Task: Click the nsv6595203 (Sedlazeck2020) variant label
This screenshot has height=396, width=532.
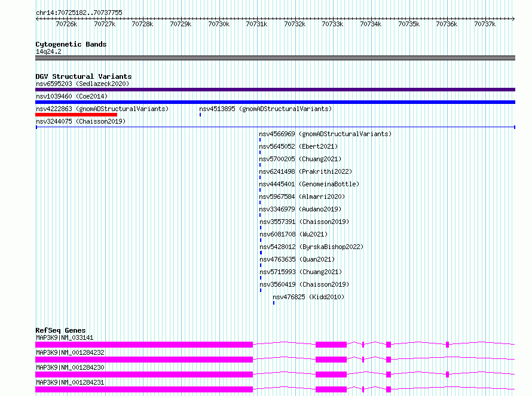Action: click(82, 84)
